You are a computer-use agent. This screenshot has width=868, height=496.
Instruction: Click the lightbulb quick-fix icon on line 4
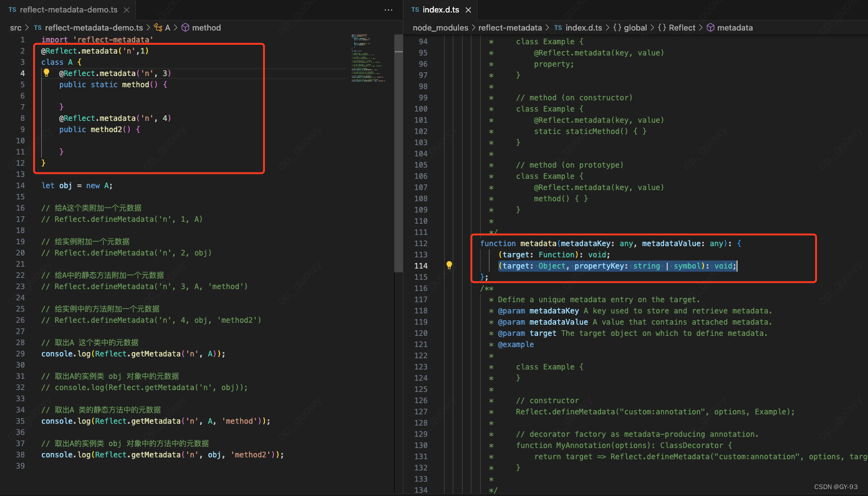[46, 73]
